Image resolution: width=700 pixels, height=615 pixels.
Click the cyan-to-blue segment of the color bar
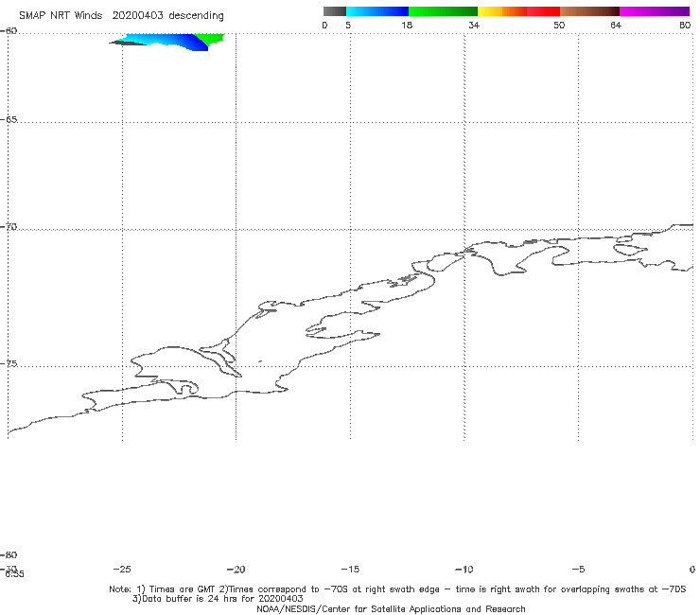(x=377, y=11)
